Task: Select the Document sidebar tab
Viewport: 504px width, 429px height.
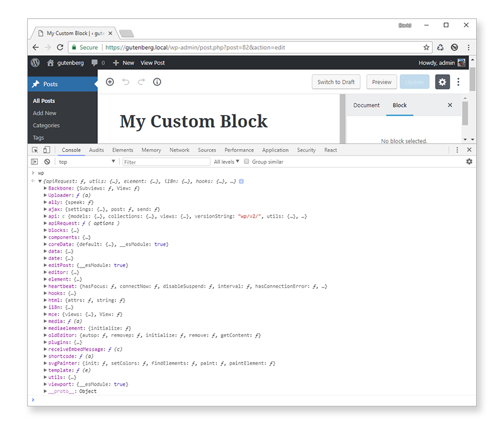Action: coord(366,105)
